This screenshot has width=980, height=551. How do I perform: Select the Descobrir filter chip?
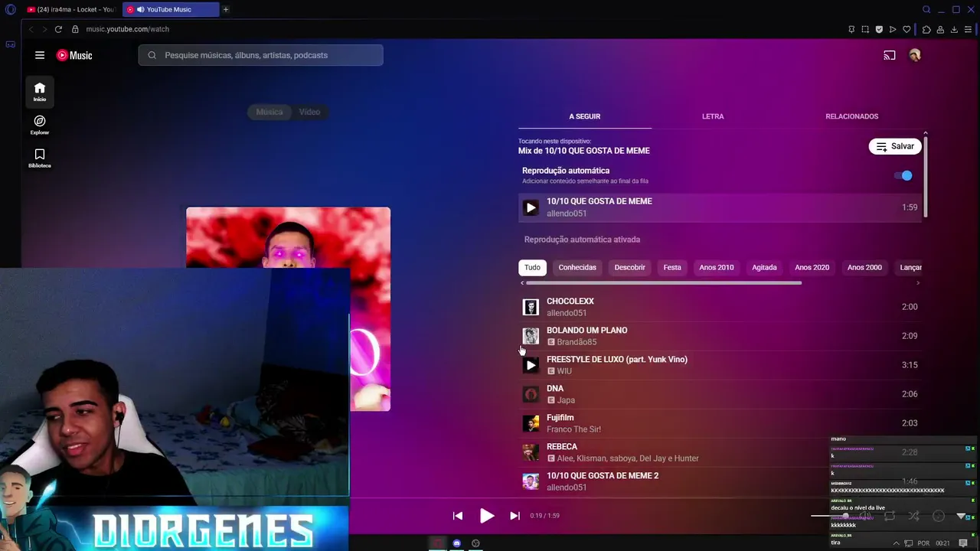coord(629,267)
